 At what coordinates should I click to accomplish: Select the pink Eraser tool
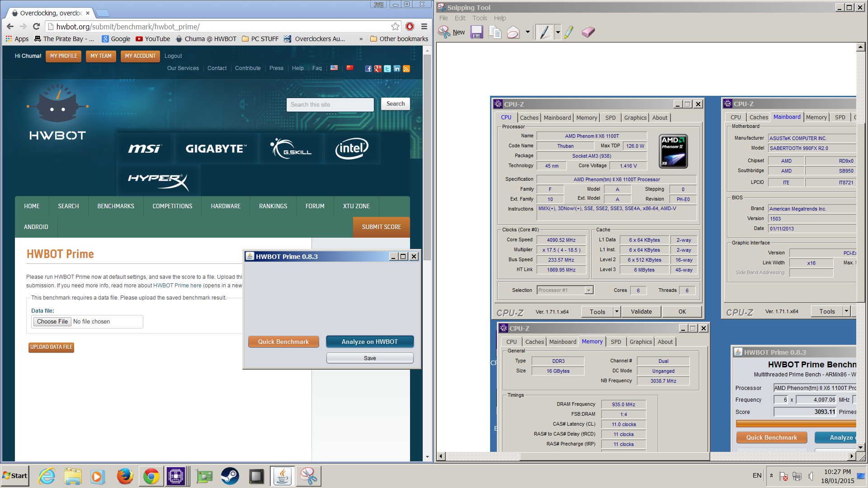pyautogui.click(x=588, y=32)
